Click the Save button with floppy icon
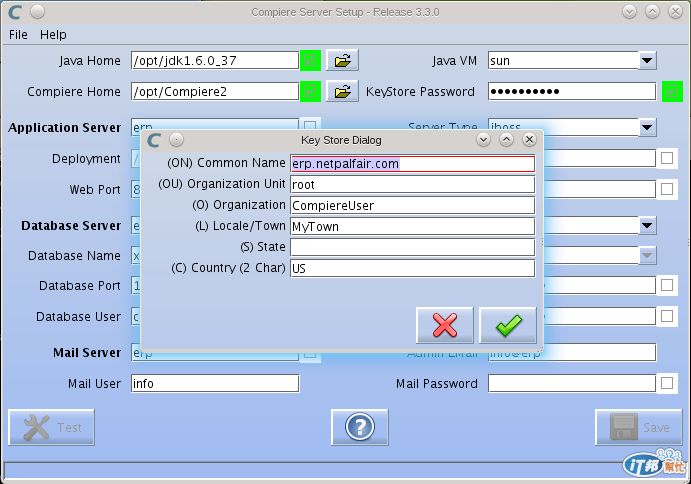Screen dimensions: 691x484 coord(639,427)
